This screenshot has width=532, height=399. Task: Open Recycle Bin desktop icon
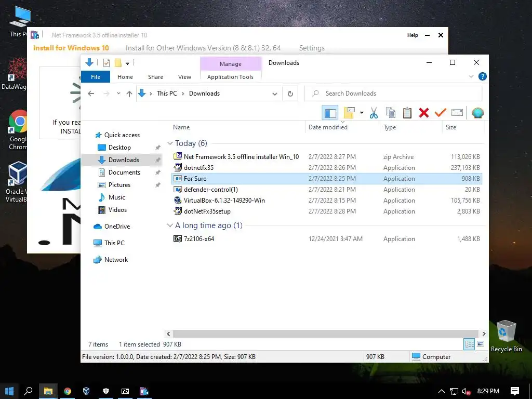coord(506,336)
